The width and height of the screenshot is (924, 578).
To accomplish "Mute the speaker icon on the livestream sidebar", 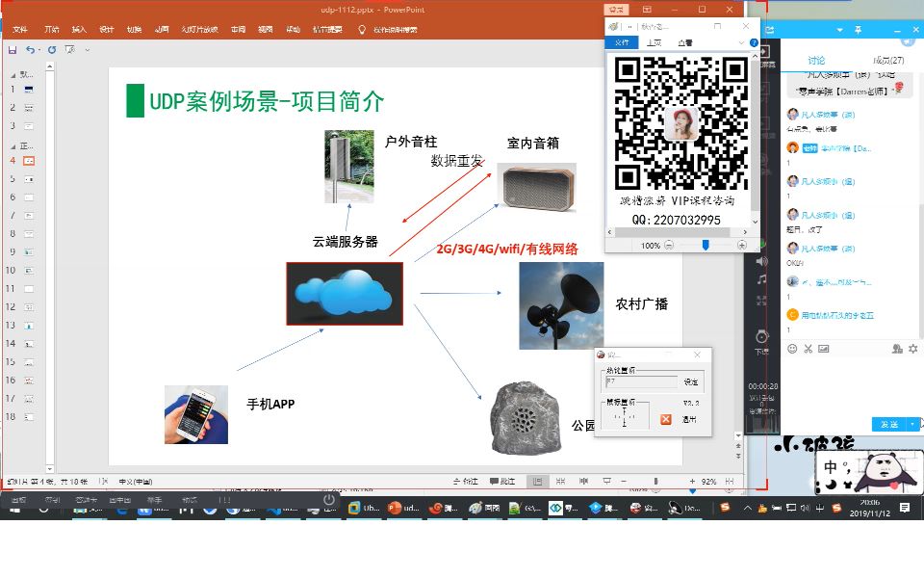I will coord(759,260).
